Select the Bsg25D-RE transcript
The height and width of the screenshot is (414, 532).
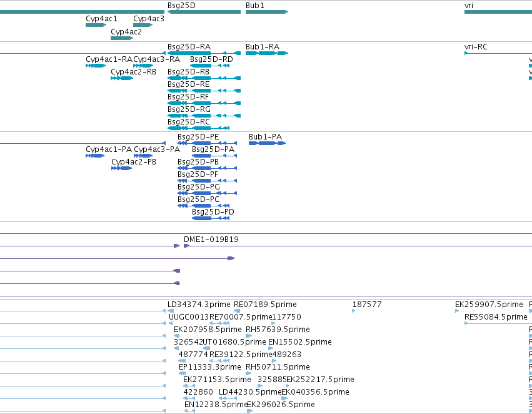click(204, 91)
